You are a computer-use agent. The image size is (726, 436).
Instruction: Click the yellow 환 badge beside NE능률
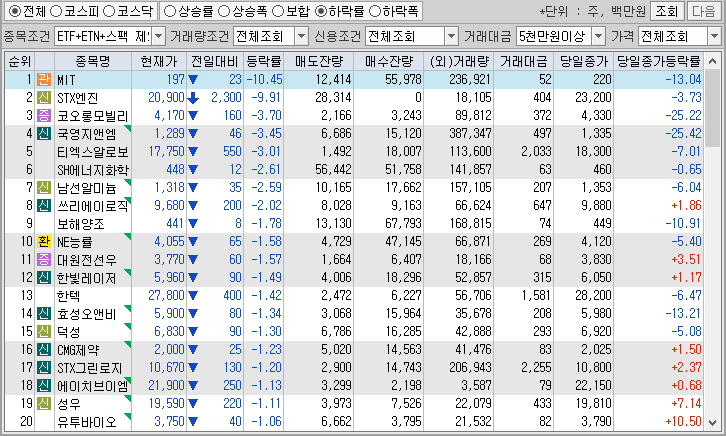(x=44, y=242)
